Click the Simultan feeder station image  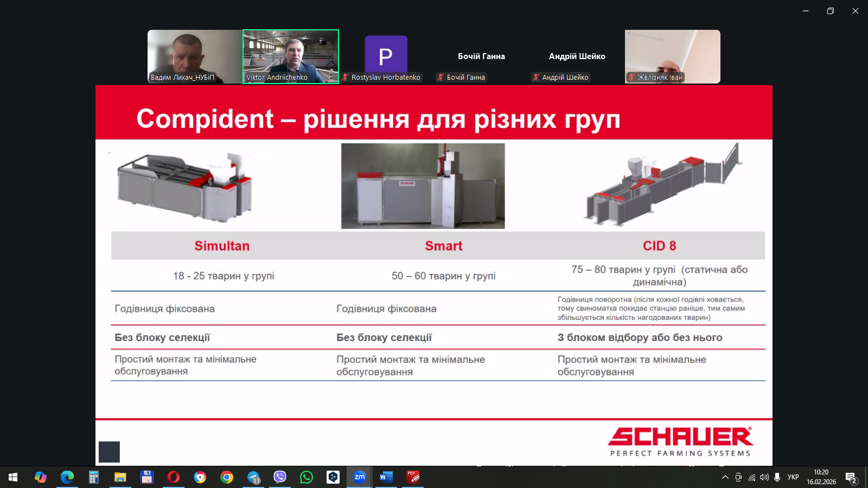coord(184,186)
